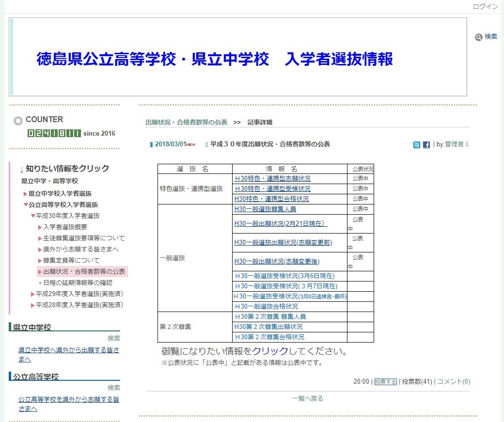504x422 pixels.
Task: Click the magnifier search icon at top right
Action: [x=479, y=37]
